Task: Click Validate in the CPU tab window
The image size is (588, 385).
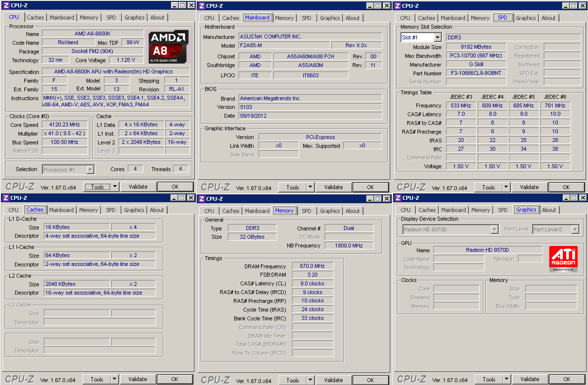Action: click(138, 187)
